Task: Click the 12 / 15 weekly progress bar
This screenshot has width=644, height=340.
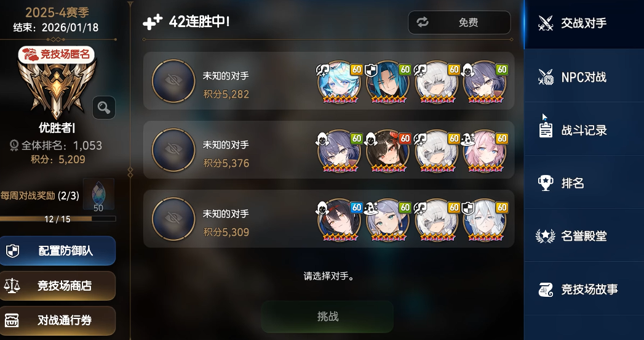Action: pyautogui.click(x=57, y=219)
